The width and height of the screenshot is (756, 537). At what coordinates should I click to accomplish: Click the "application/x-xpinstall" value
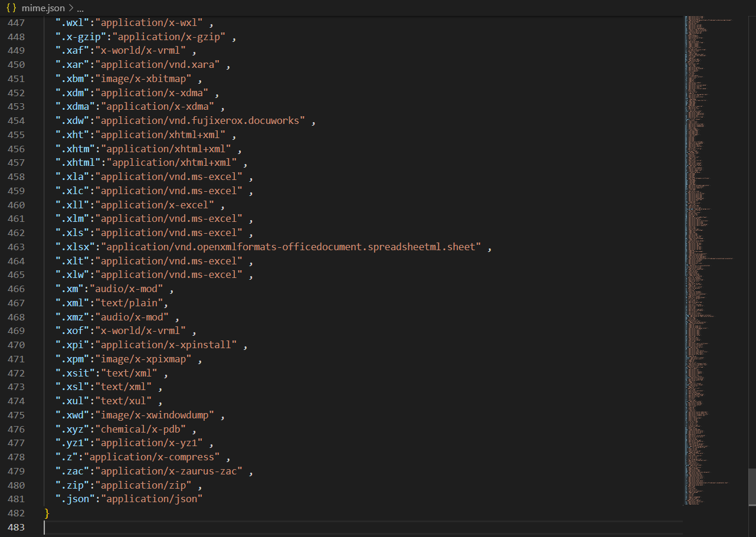click(169, 345)
